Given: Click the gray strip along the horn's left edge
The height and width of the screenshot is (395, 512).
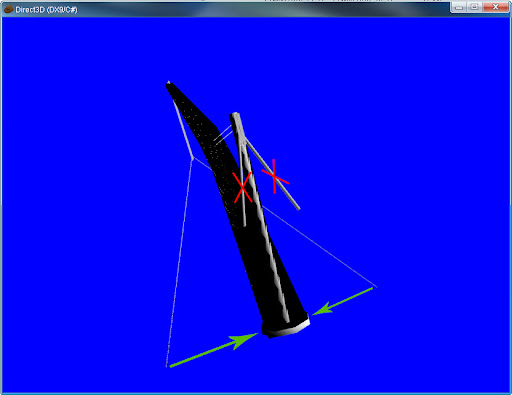Looking at the screenshot, I should (183, 129).
